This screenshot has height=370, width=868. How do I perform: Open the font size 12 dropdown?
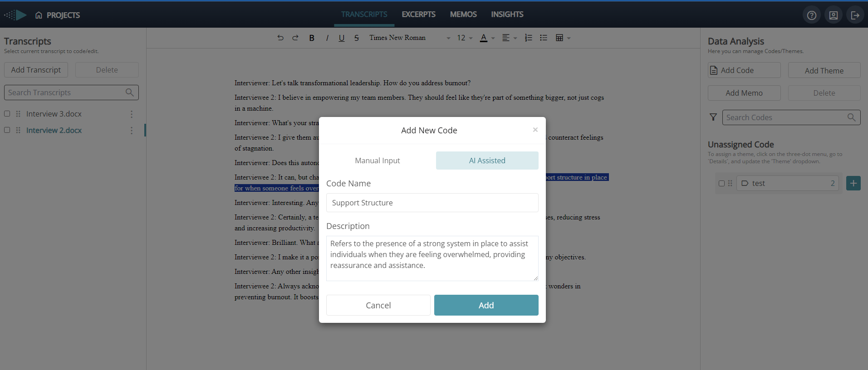pyautogui.click(x=465, y=38)
